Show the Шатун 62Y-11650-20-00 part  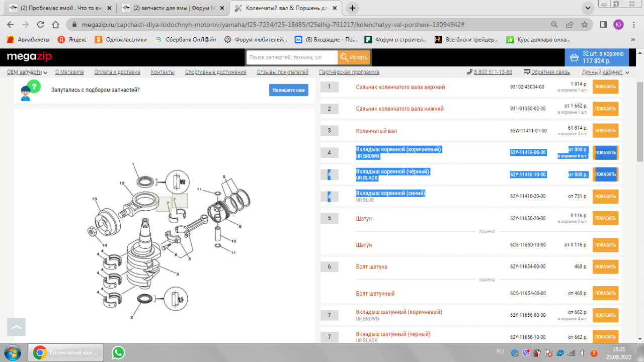(x=605, y=218)
